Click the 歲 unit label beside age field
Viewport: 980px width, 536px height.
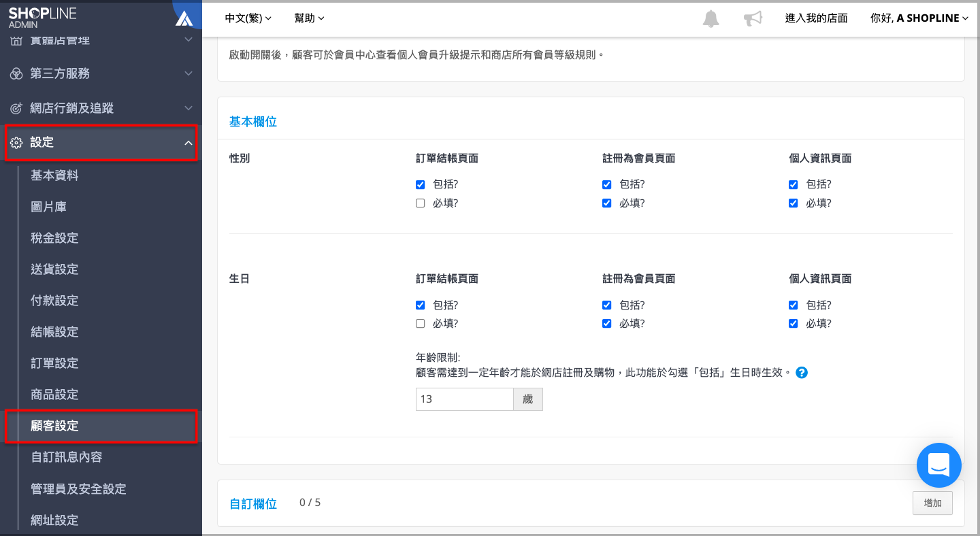click(x=528, y=399)
